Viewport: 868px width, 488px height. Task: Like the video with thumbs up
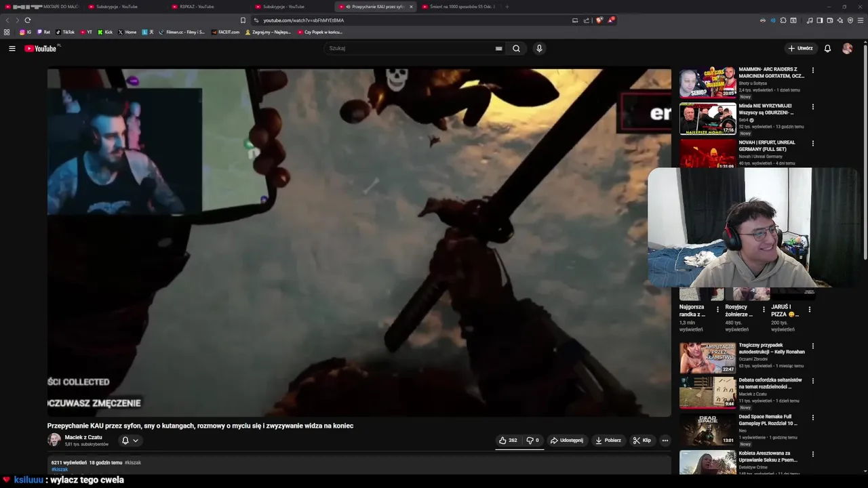click(x=508, y=440)
